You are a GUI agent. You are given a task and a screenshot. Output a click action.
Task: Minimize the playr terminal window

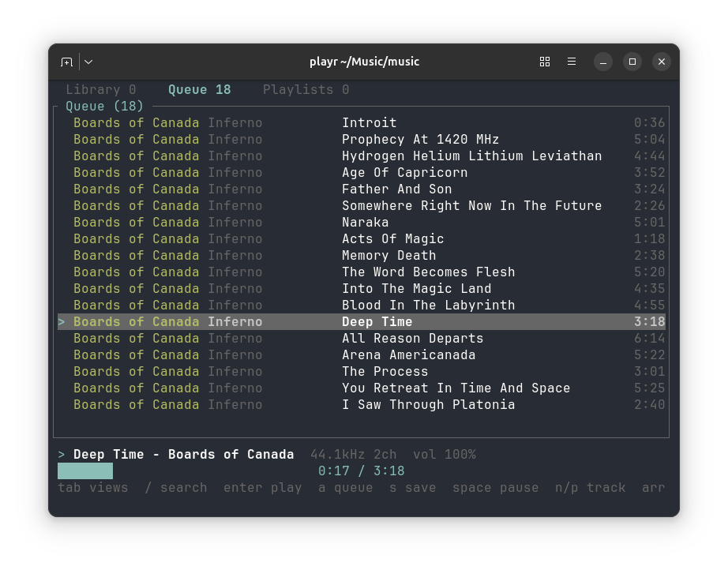603,62
